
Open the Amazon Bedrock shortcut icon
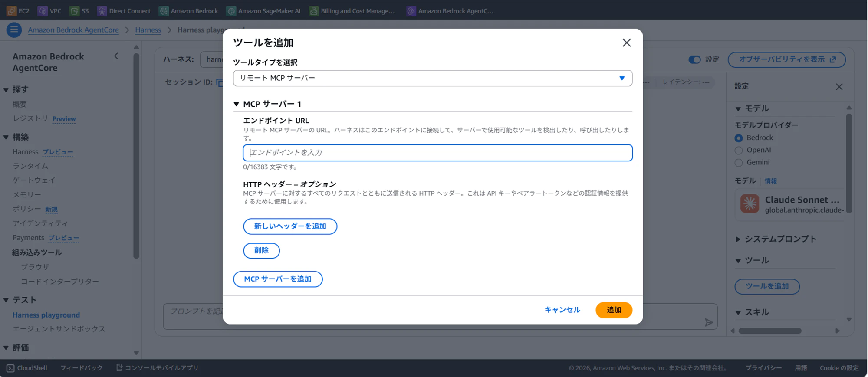pyautogui.click(x=164, y=11)
